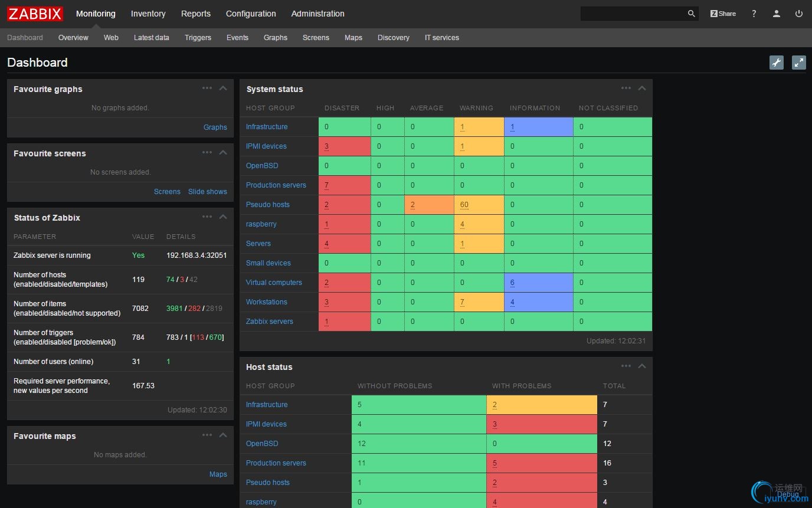The width and height of the screenshot is (812, 508).
Task: Open the Configuration menu
Action: 251,14
